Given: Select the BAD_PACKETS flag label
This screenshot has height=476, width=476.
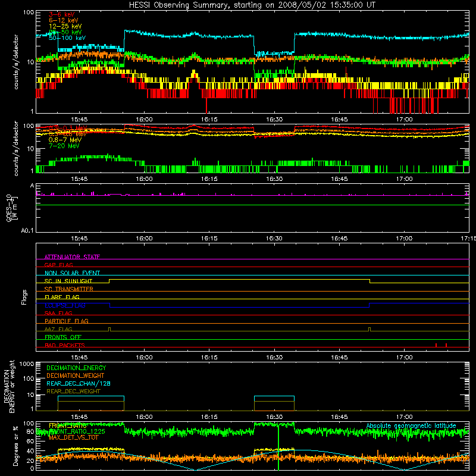Looking at the screenshot, I should pyautogui.click(x=65, y=345).
